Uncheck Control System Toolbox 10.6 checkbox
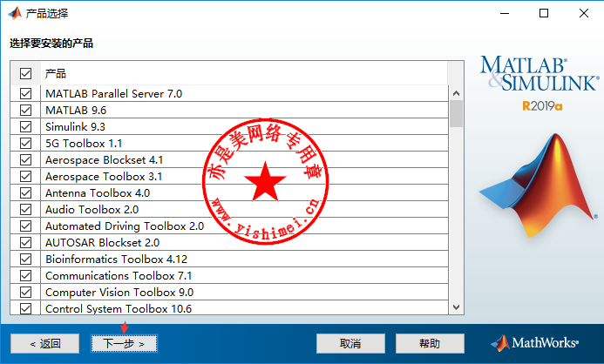The width and height of the screenshot is (604, 364). tap(25, 308)
